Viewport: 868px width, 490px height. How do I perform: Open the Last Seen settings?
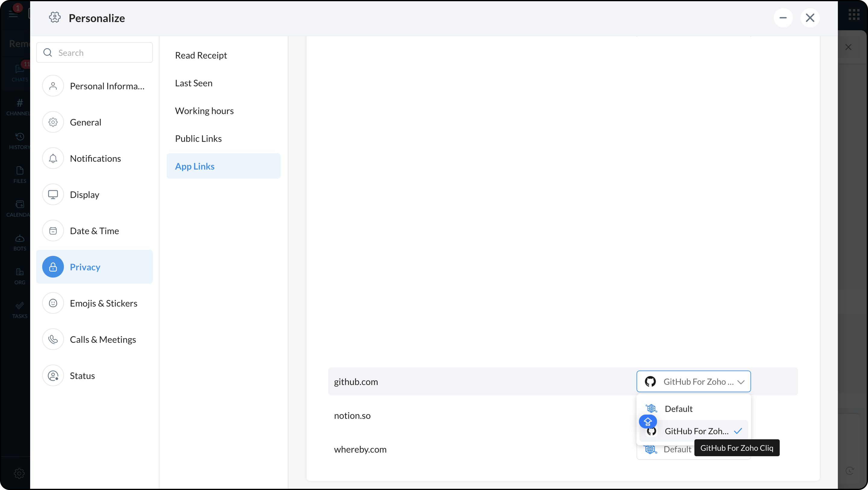coord(193,83)
